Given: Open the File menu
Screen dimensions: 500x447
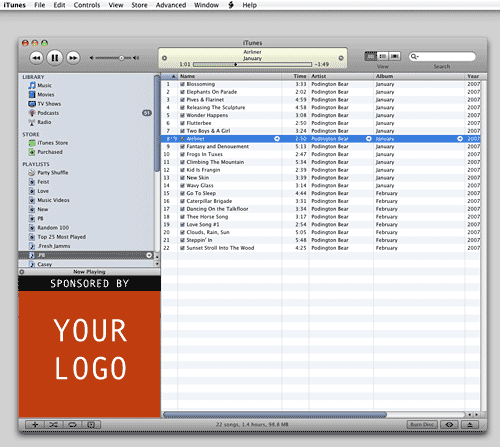Looking at the screenshot, I should [x=40, y=5].
